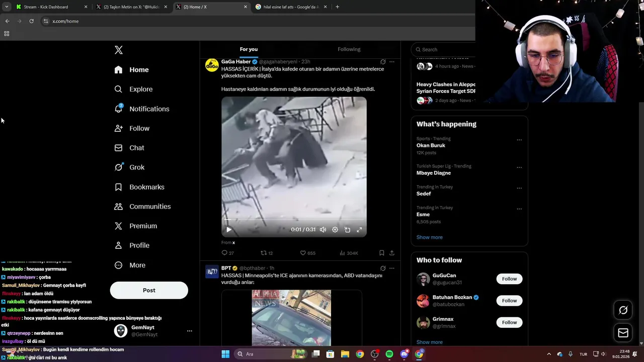Repost the GaGa Haber post

[267, 253]
